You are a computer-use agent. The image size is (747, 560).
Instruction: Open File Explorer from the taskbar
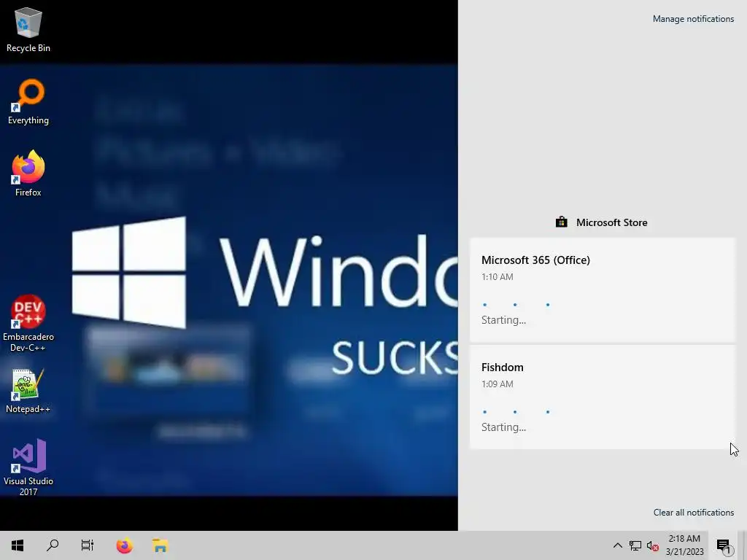(x=160, y=545)
